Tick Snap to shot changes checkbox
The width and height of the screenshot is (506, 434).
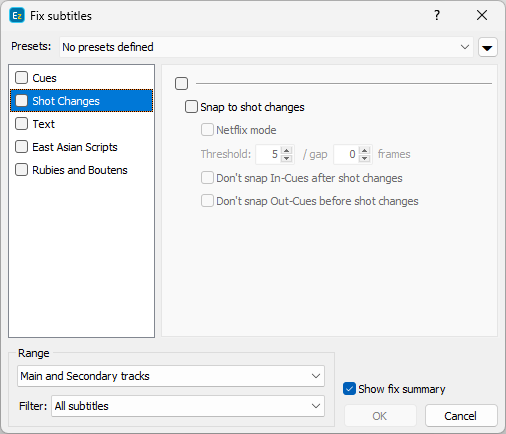click(x=191, y=107)
